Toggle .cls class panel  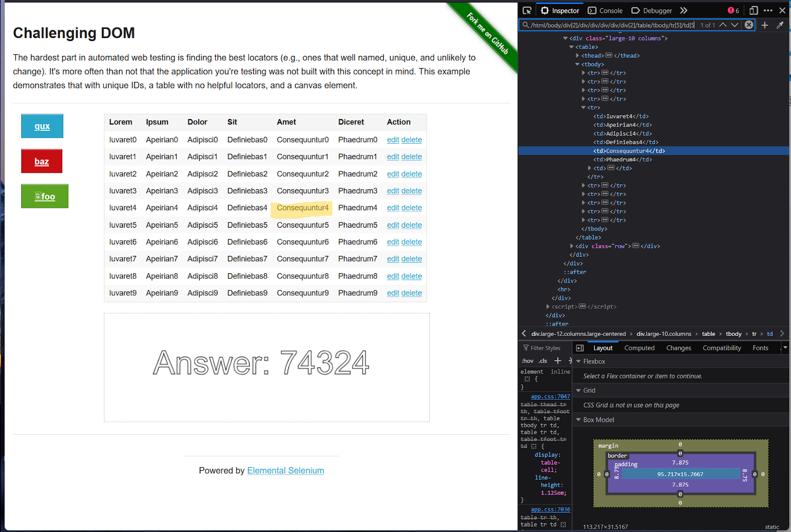point(543,361)
